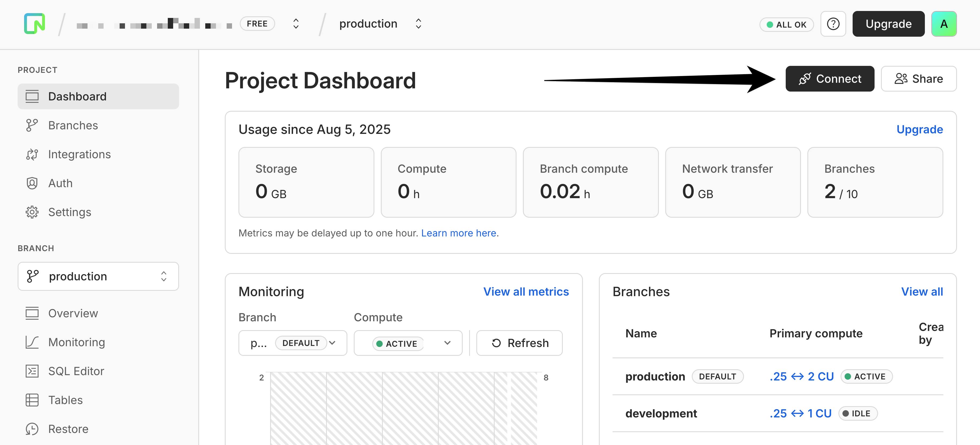Click .25 ↔ 2 CU compute link
This screenshot has height=445, width=980.
pos(802,376)
